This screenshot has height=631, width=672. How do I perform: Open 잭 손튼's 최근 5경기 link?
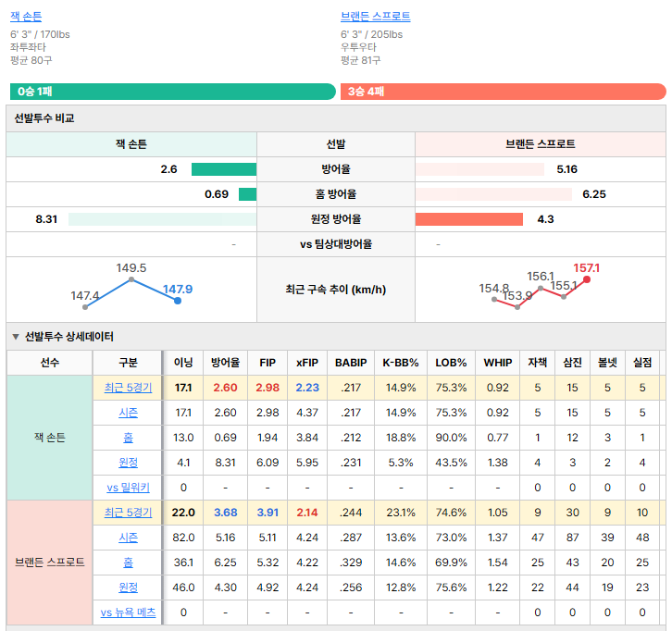tap(128, 388)
